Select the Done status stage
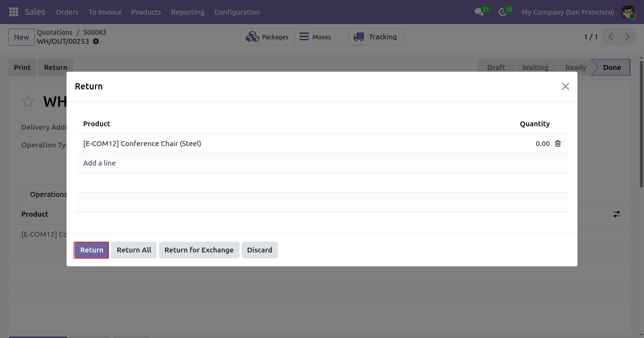The width and height of the screenshot is (644, 338). pos(612,67)
